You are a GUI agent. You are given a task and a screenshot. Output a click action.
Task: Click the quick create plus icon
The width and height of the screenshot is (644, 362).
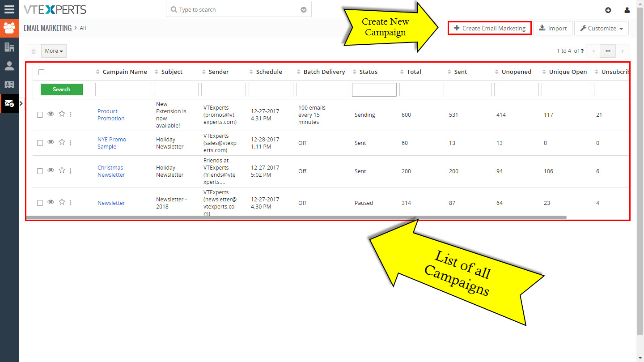point(608,10)
